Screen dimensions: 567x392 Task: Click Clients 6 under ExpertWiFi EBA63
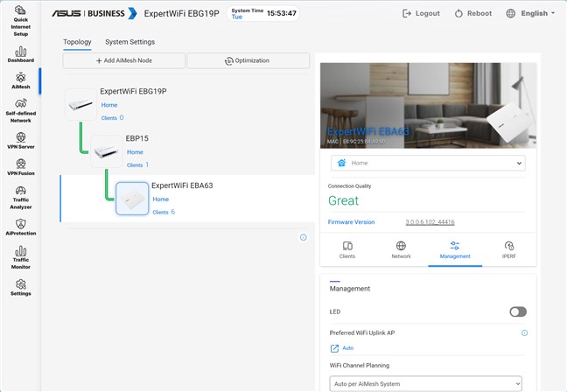coord(164,212)
